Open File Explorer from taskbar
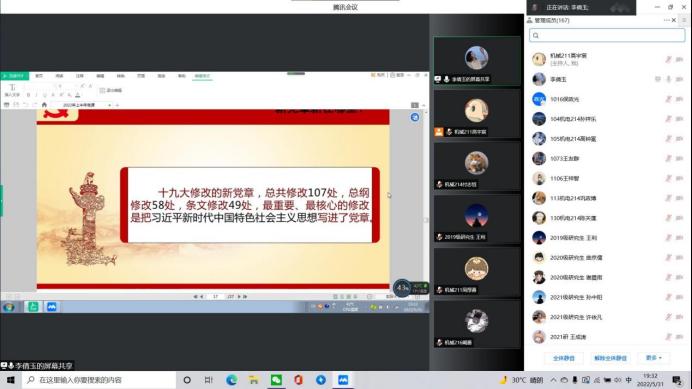692x389 pixels. pyautogui.click(x=254, y=380)
